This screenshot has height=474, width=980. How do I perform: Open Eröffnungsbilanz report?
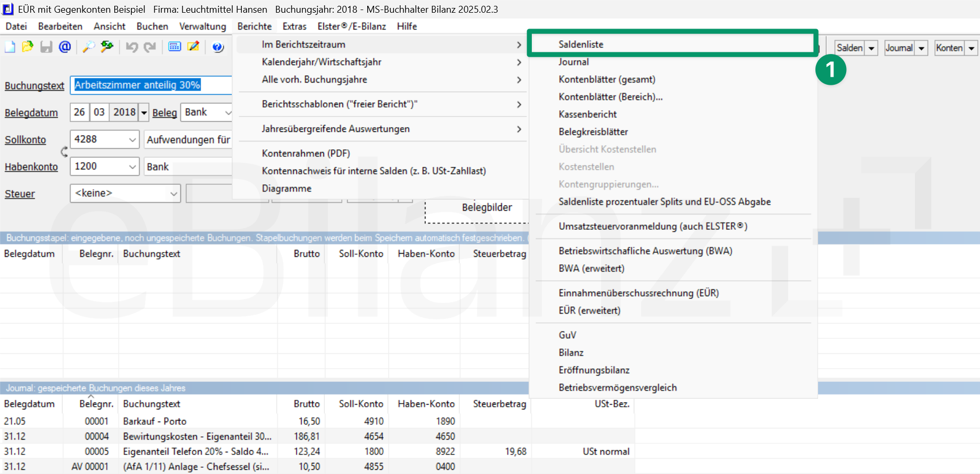coord(673,370)
